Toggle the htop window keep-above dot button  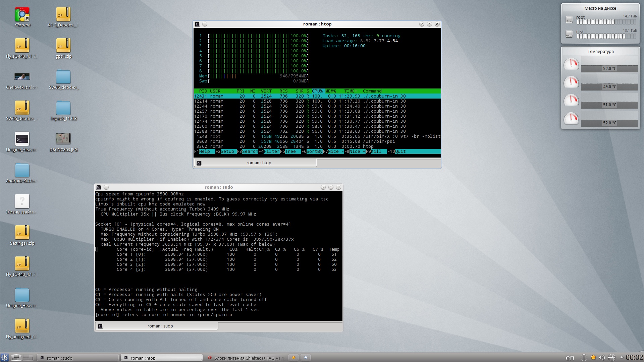205,24
